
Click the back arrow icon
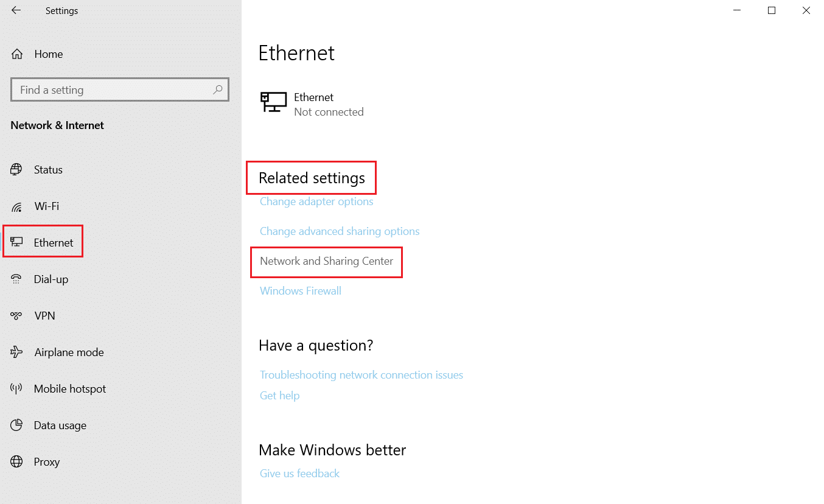point(16,10)
